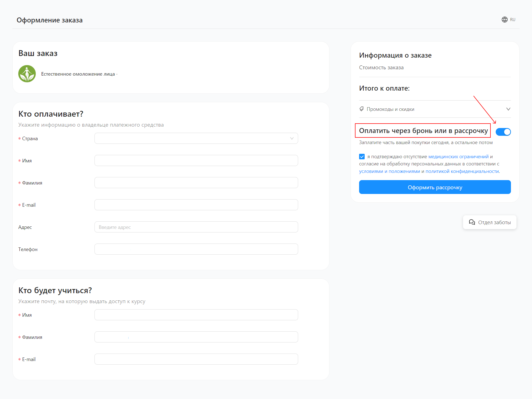Click the chevron next to promo codes
532x399 pixels.
pyautogui.click(x=508, y=109)
